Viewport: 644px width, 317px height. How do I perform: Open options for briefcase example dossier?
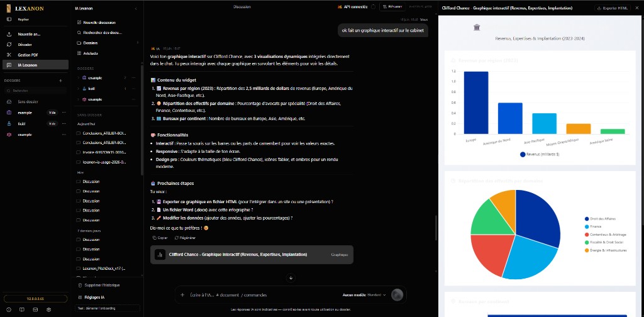(64, 113)
